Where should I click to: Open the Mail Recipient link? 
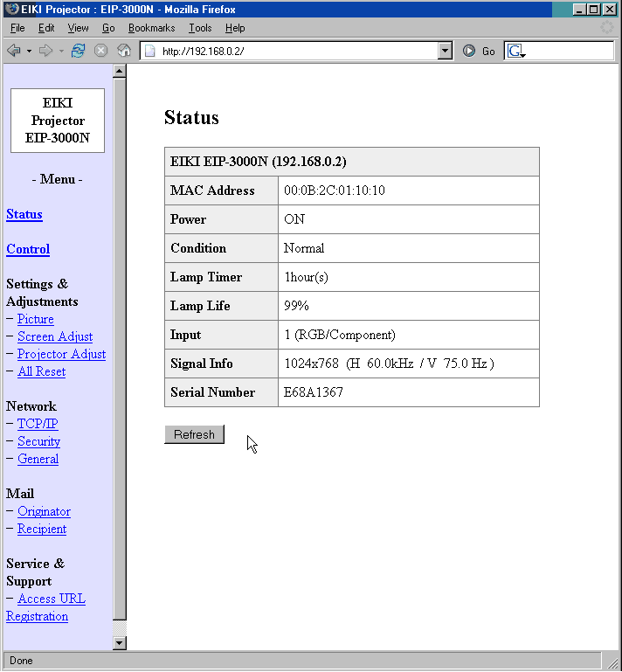[x=42, y=530]
